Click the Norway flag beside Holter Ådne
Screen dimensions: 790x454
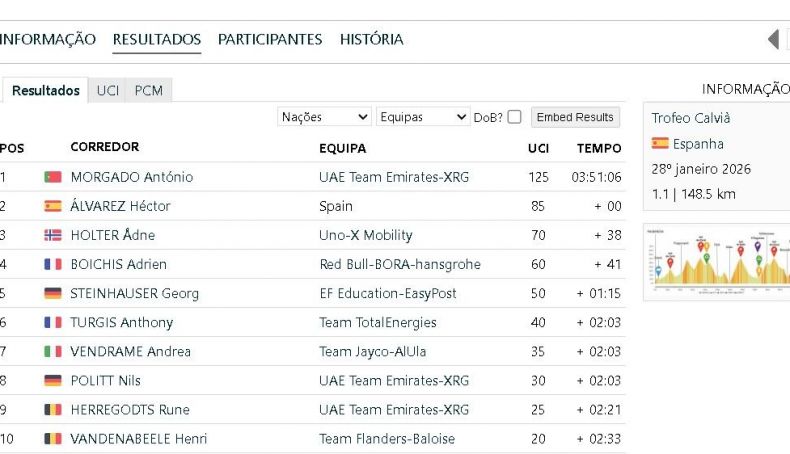click(53, 235)
